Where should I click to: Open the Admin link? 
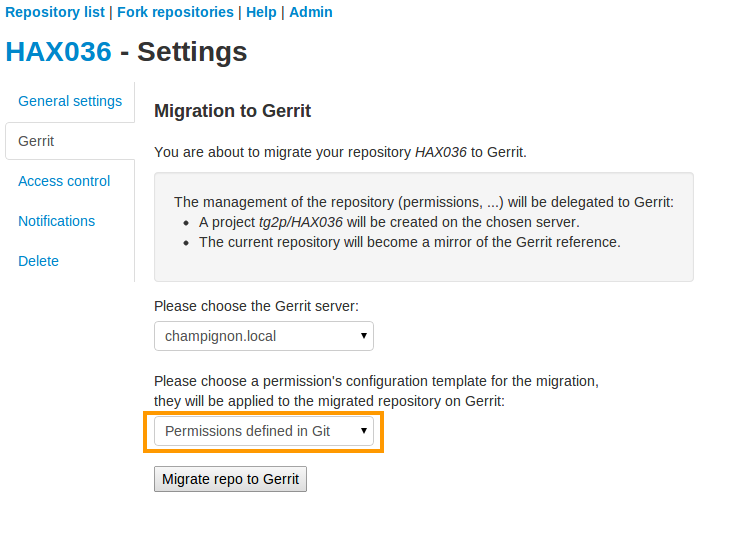pos(311,12)
